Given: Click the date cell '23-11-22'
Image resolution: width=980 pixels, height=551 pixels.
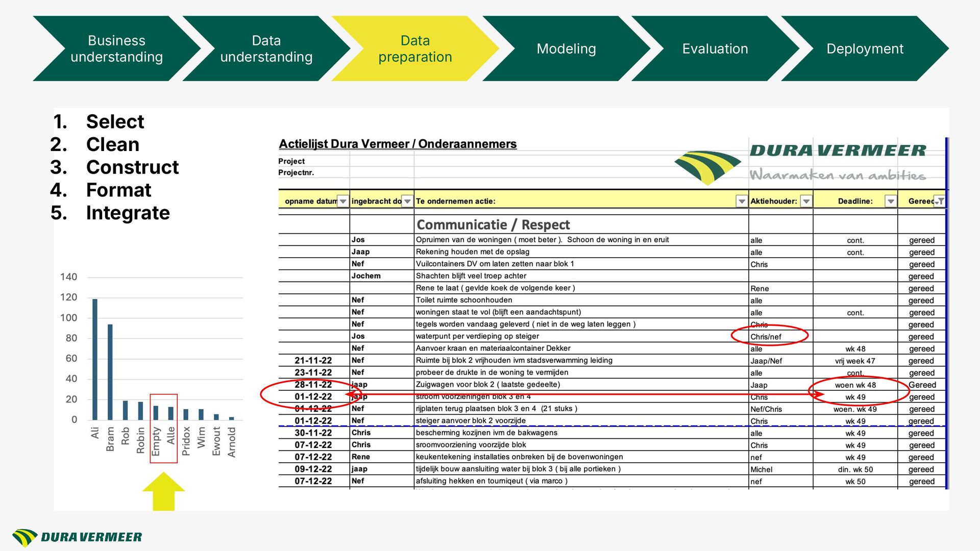Looking at the screenshot, I should [313, 373].
